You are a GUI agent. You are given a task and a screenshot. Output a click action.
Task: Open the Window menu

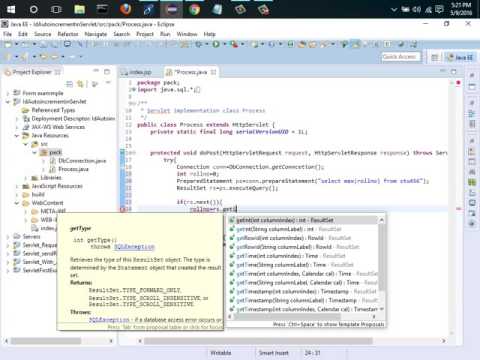tap(187, 34)
